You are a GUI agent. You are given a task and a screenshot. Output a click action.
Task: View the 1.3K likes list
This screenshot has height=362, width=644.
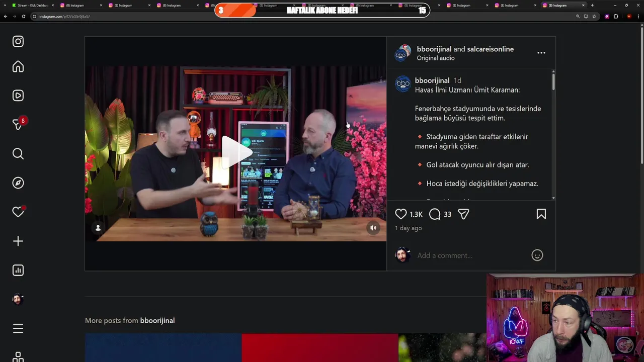coord(416,215)
